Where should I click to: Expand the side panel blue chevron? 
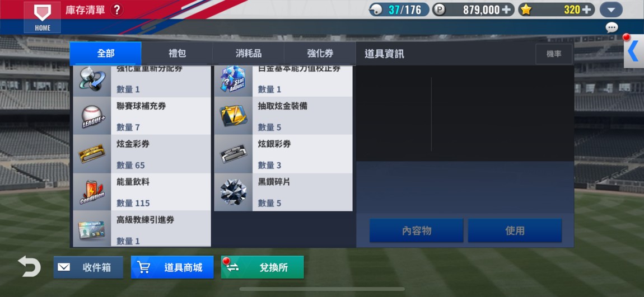[x=634, y=51]
